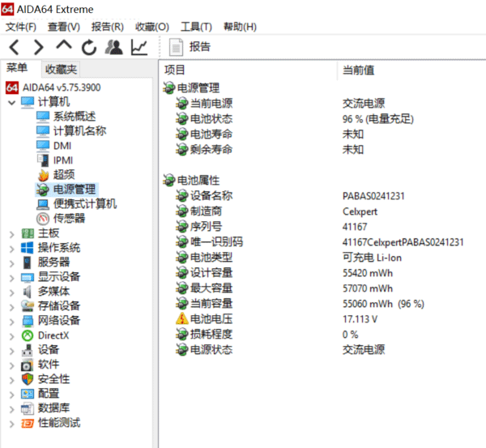486x448 pixels.
Task: Click the Back navigation arrow
Action: pyautogui.click(x=15, y=48)
